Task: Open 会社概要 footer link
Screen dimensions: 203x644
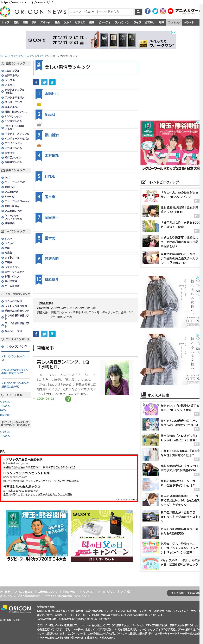Action: pos(5,592)
